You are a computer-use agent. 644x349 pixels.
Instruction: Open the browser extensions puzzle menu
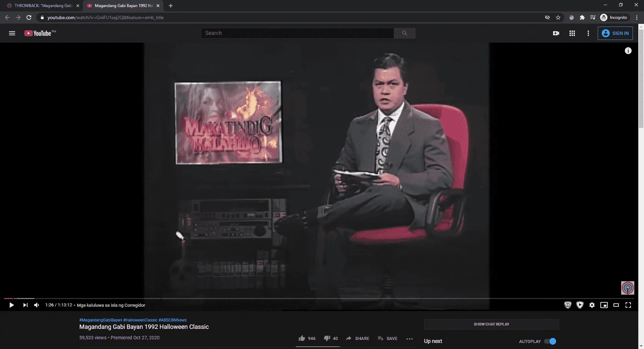tap(582, 17)
